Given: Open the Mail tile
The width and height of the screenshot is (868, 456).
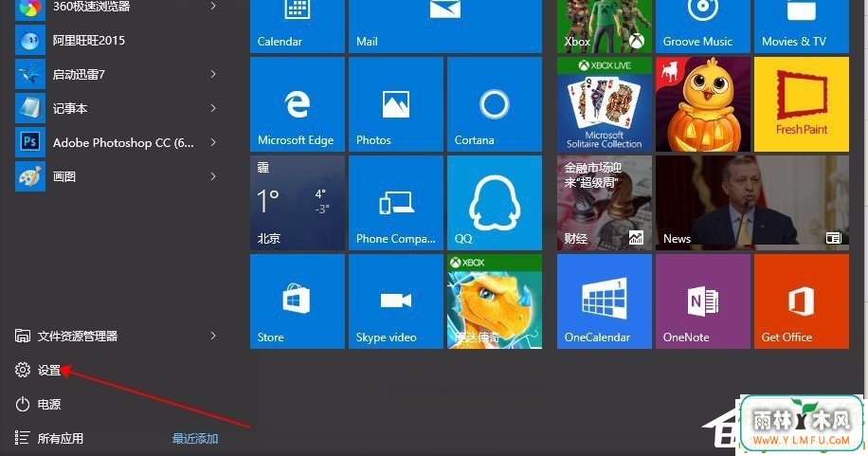Looking at the screenshot, I should [x=445, y=26].
